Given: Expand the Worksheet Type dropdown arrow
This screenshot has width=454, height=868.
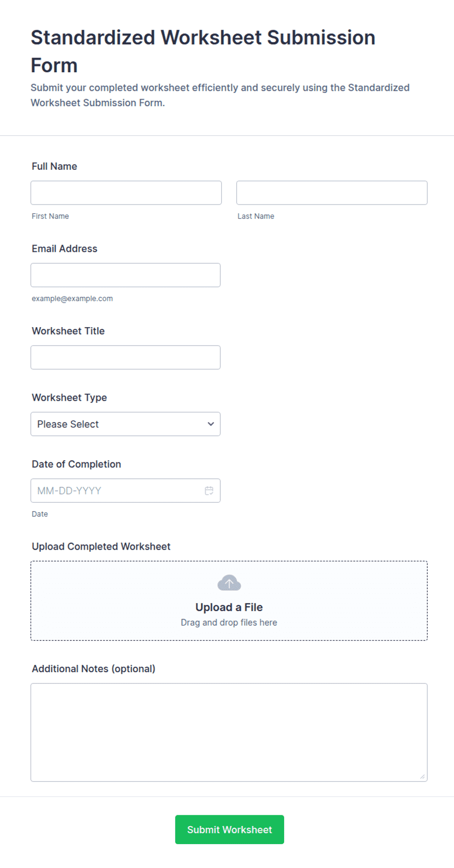Looking at the screenshot, I should click(211, 424).
